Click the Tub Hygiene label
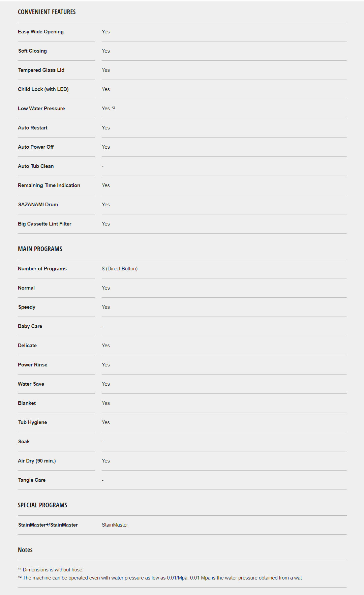Viewport: 364px width, 595px height. coord(33,422)
